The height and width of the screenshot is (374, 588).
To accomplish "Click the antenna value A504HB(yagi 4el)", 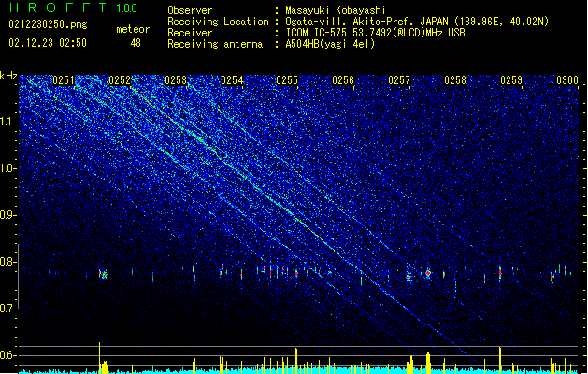I will click(x=330, y=44).
